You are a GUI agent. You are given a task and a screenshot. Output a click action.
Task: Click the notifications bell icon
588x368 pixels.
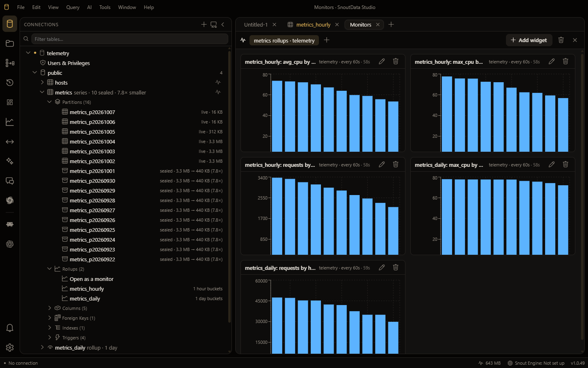(x=10, y=328)
